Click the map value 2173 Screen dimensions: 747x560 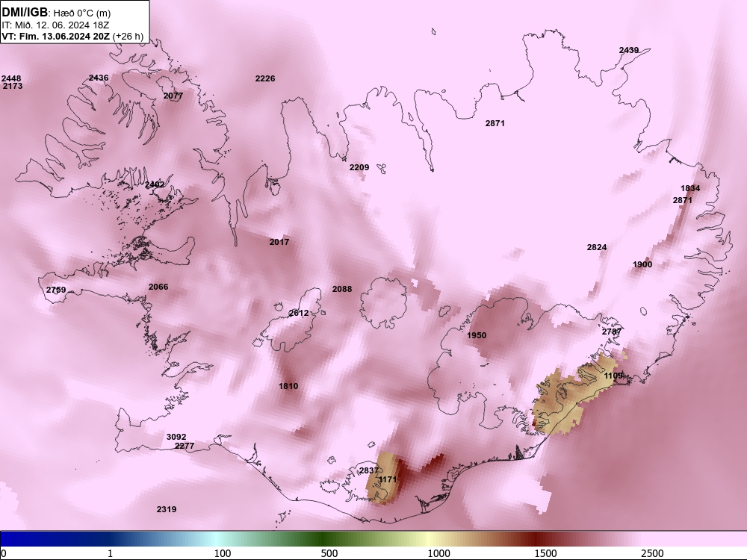tap(13, 86)
